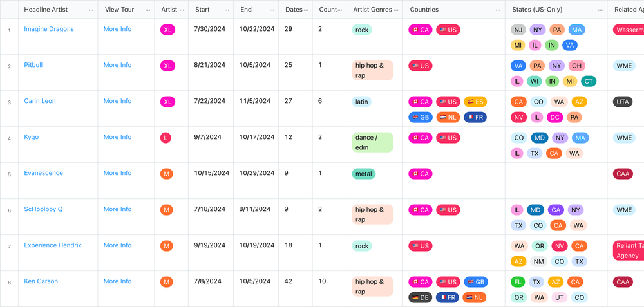Click FR flag tag in Ken Carson row
644x307 pixels.
point(448,297)
